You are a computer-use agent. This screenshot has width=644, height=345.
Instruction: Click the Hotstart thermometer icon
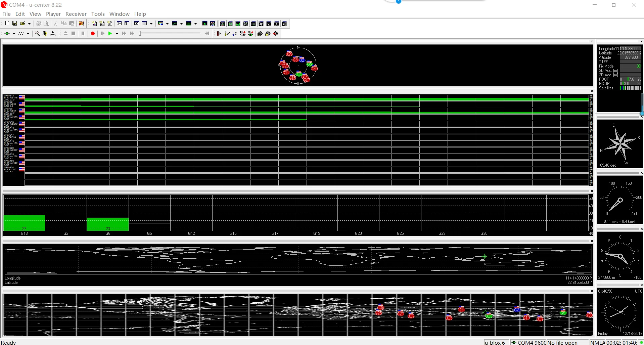(x=219, y=34)
